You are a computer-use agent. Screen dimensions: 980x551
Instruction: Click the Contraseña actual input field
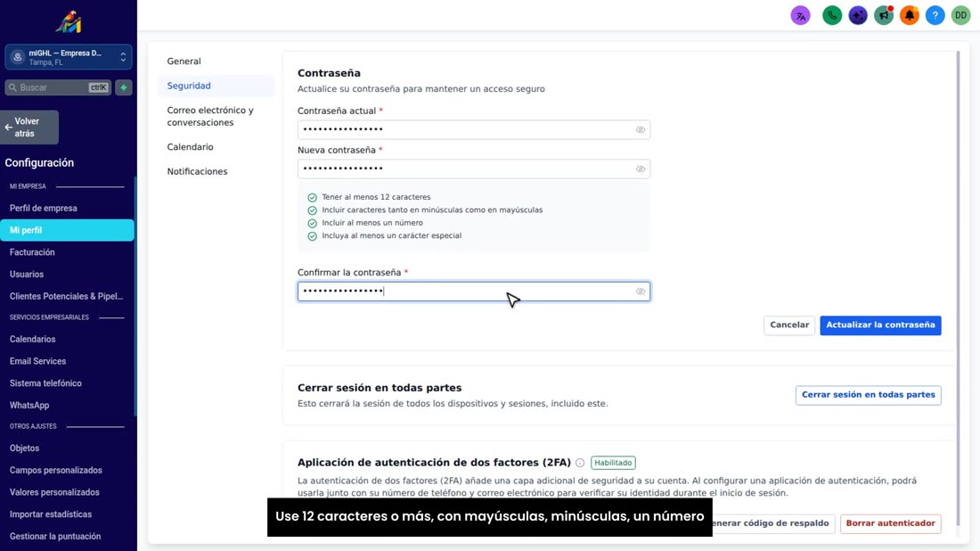coord(474,130)
